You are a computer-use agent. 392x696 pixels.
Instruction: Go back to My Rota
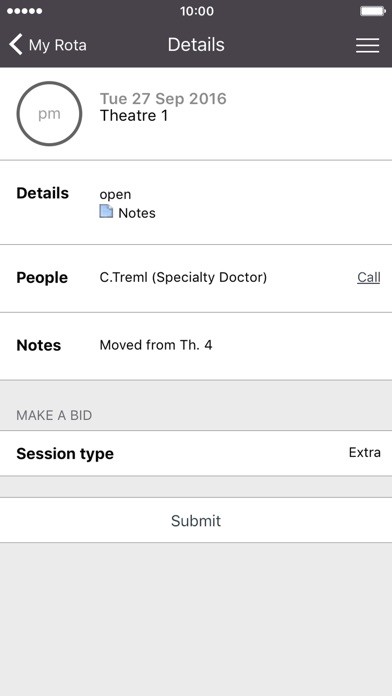click(48, 45)
